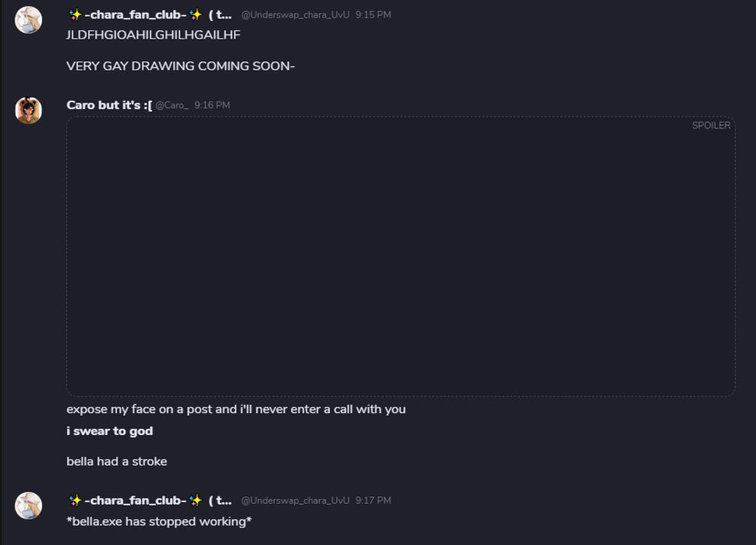This screenshot has width=756, height=545.
Task: Click the 9:16 PM timestamp
Action: 212,105
